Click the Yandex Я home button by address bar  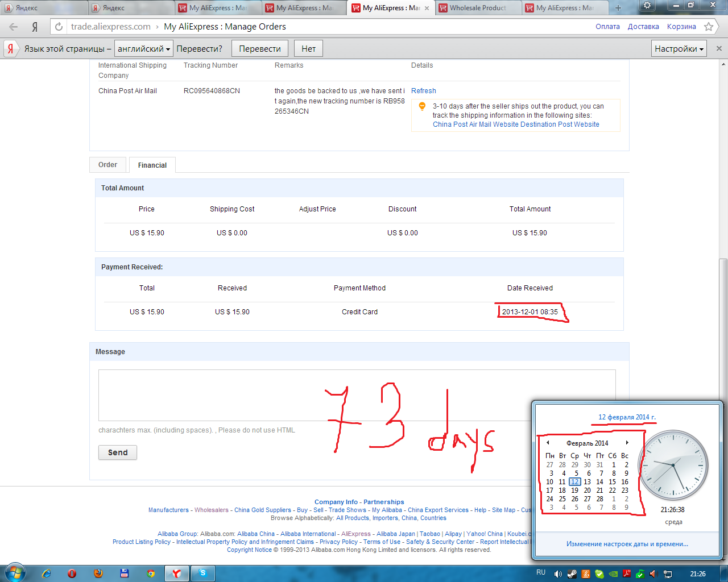coord(35,27)
